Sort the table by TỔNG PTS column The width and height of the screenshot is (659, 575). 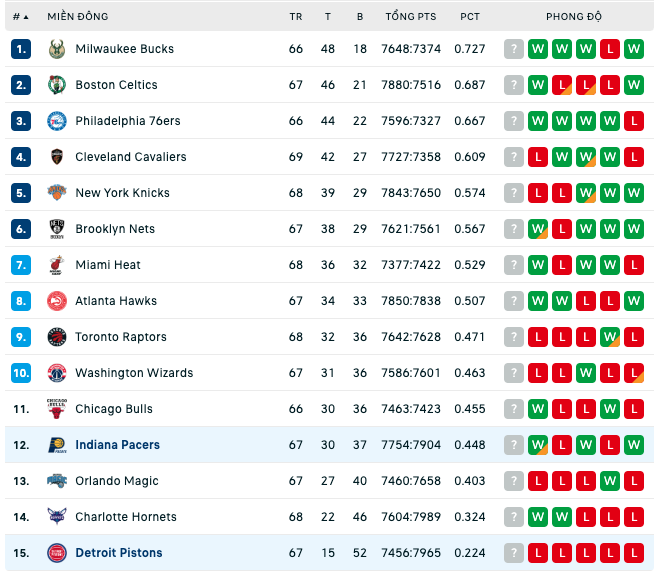(x=411, y=17)
